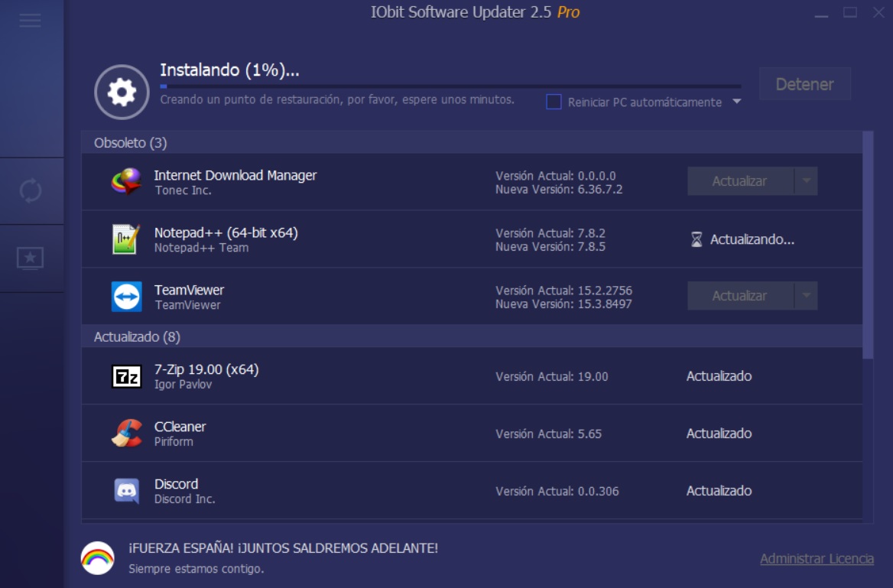Select the CCleaner row title
893x588 pixels.
pos(180,426)
